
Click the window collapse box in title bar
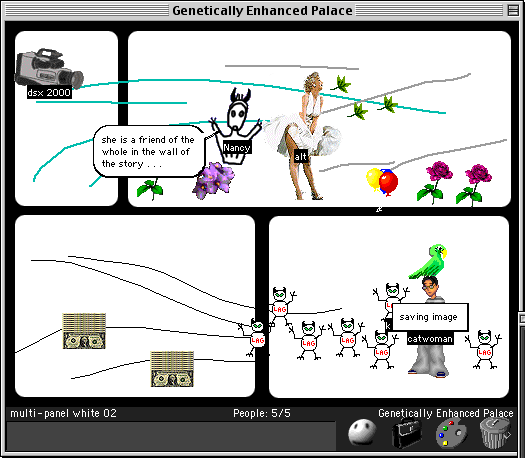click(x=513, y=10)
